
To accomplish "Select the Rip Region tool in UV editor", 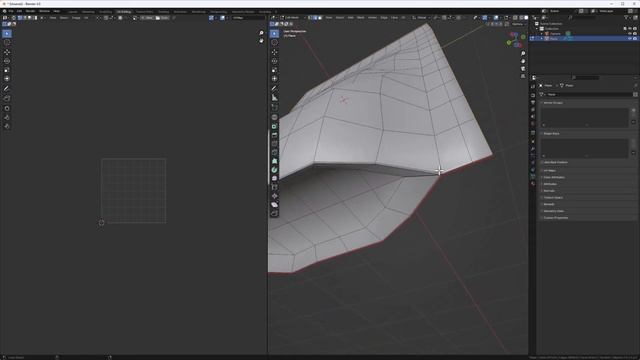I will coord(7,98).
